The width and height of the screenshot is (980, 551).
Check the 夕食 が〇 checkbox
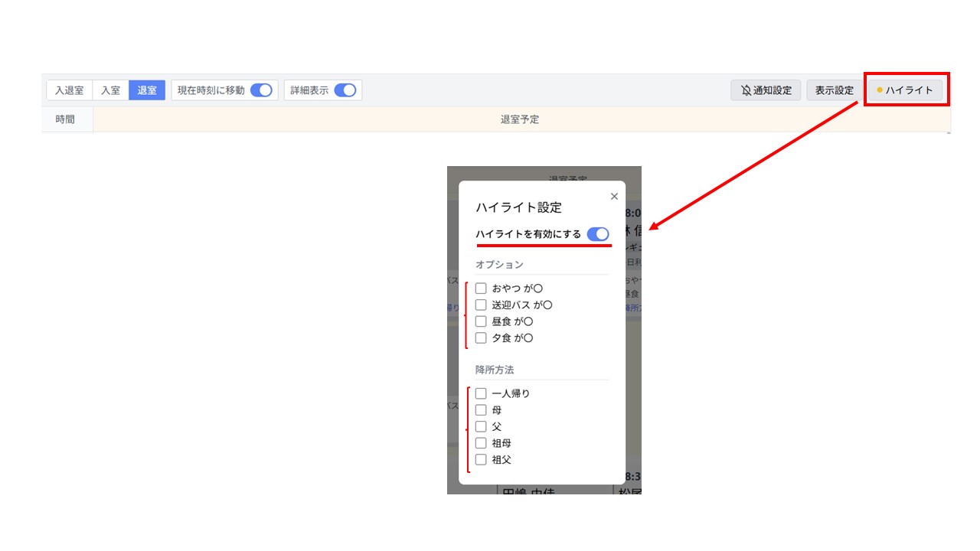481,337
